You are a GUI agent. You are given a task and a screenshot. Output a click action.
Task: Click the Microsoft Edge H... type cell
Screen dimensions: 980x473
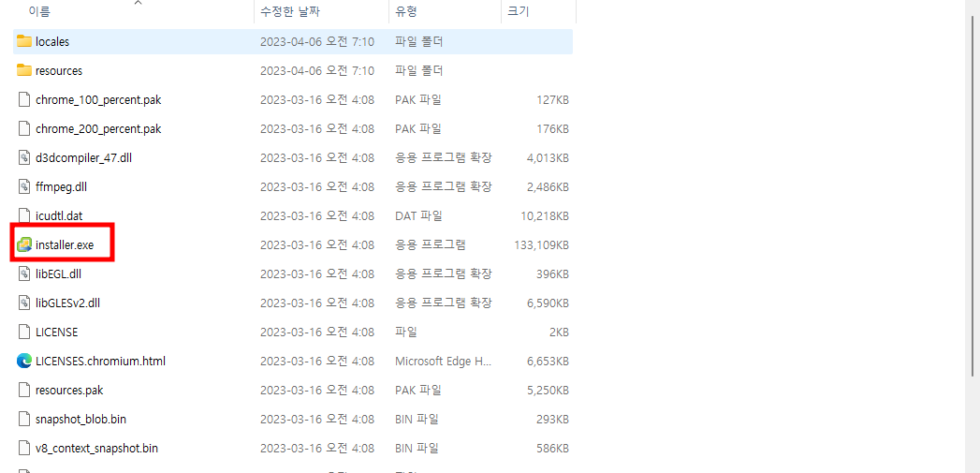click(443, 361)
